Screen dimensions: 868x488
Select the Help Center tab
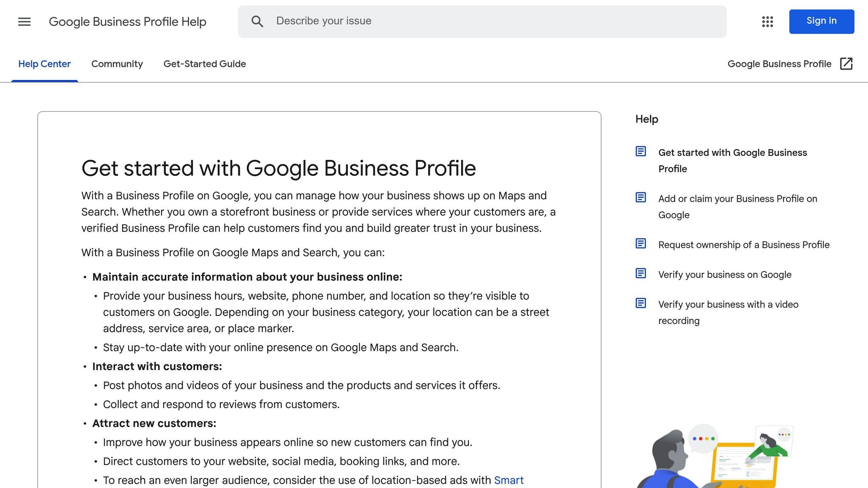45,64
